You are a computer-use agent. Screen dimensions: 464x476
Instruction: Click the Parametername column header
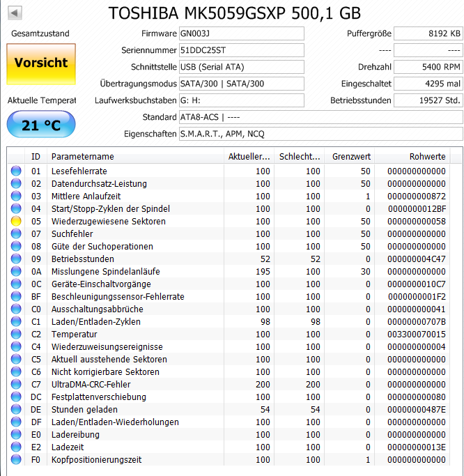[135, 157]
